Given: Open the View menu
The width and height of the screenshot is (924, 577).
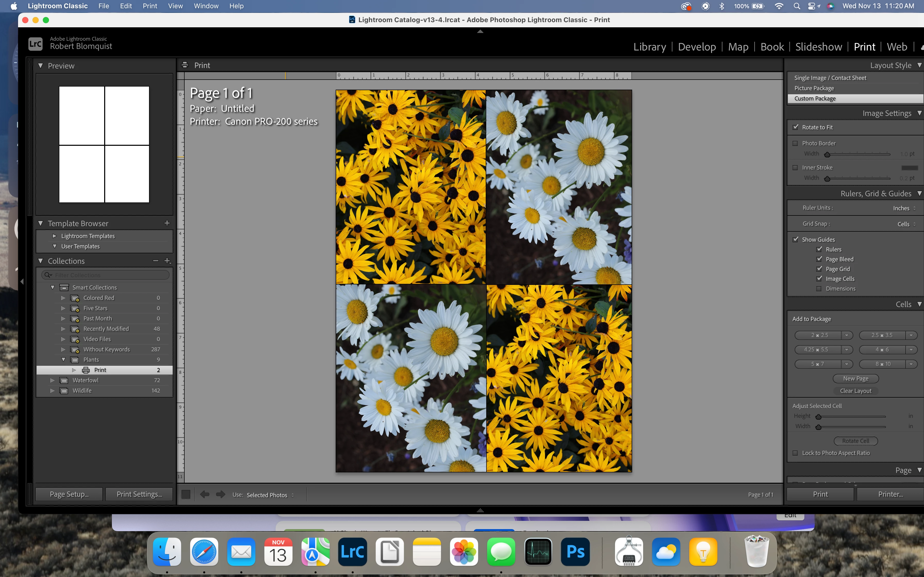Looking at the screenshot, I should coord(175,6).
